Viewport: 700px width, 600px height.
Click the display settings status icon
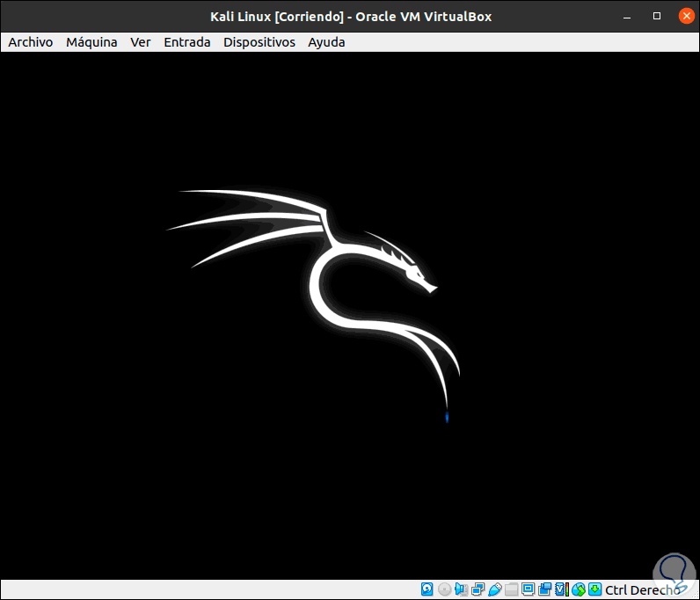tap(529, 589)
